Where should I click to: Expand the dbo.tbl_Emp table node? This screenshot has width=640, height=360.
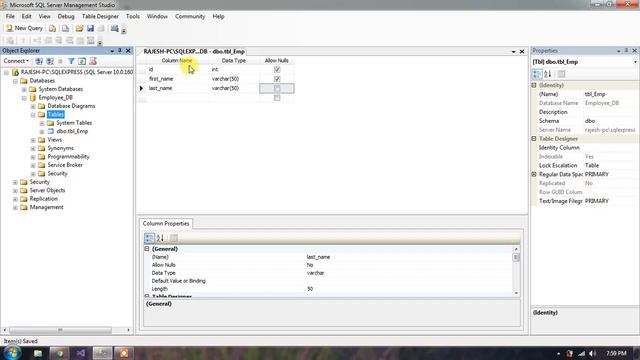[42, 131]
